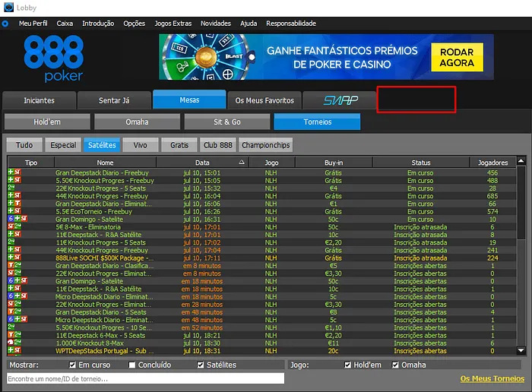Click the 888poker logo
Image resolution: width=532 pixels, height=392 pixels.
[x=54, y=58]
